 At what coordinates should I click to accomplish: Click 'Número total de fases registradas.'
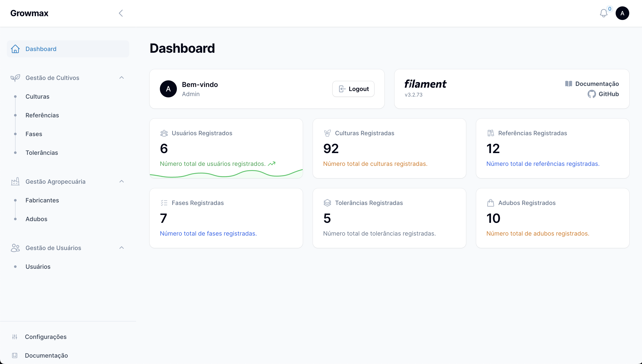click(x=208, y=233)
